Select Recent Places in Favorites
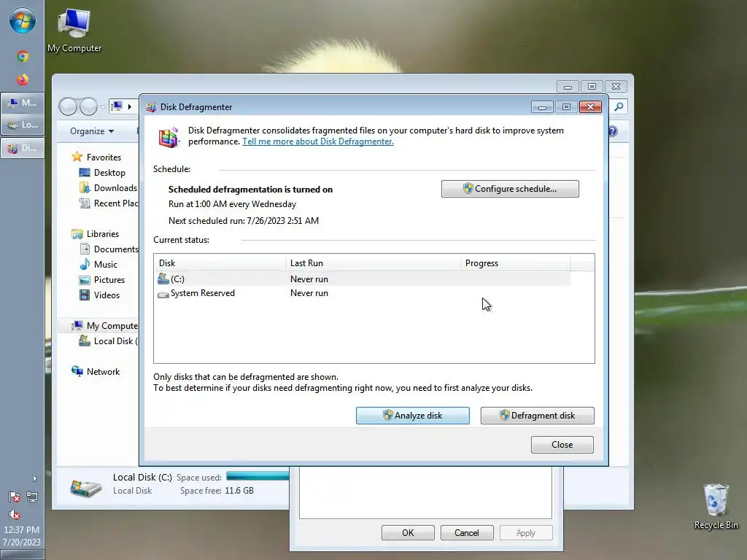Screen dimensions: 747x560 point(108,203)
